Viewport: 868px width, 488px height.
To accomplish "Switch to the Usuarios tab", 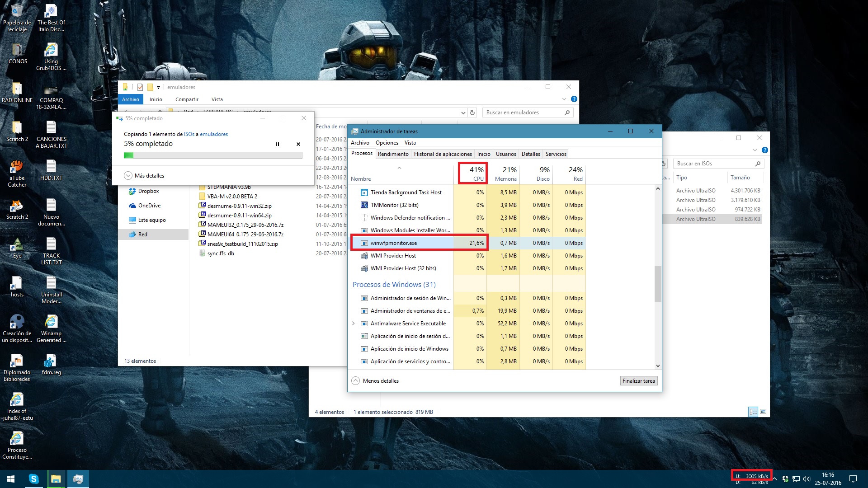I will pyautogui.click(x=506, y=154).
